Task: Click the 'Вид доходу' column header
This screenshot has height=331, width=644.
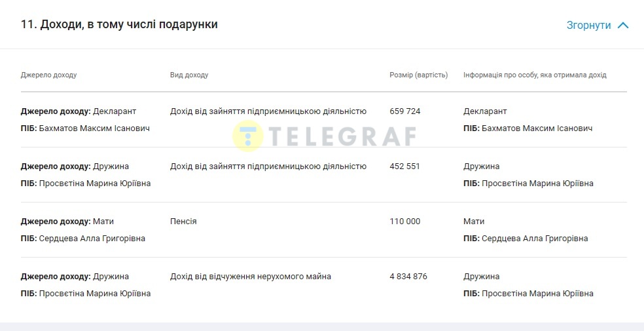Action: coord(189,75)
